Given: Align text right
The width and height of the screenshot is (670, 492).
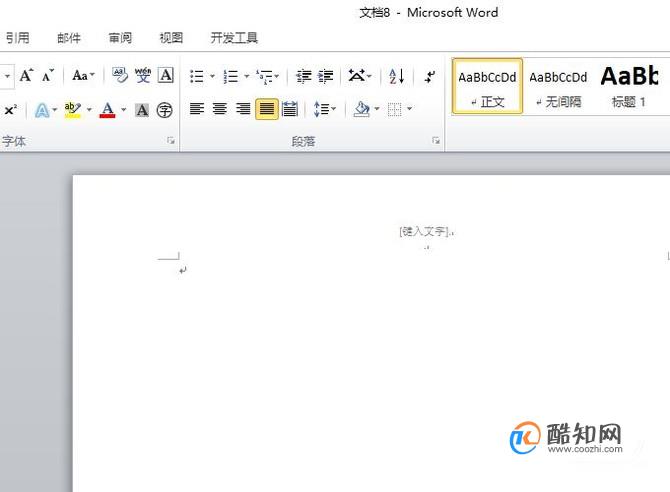Looking at the screenshot, I should pyautogui.click(x=243, y=109).
